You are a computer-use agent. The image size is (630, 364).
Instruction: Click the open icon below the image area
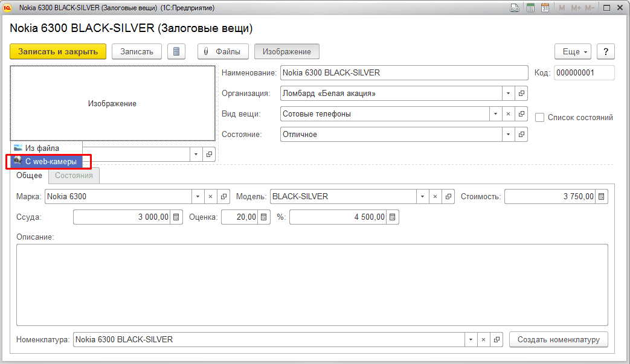209,154
